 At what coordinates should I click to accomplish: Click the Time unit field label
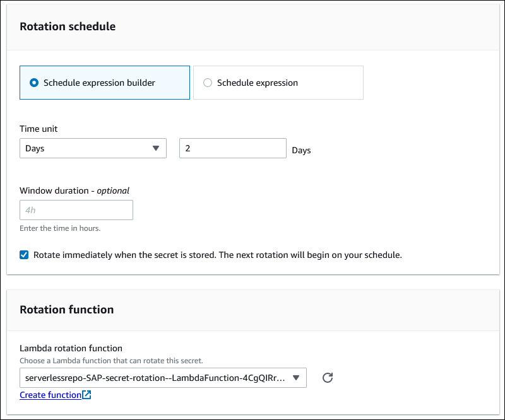click(x=39, y=129)
